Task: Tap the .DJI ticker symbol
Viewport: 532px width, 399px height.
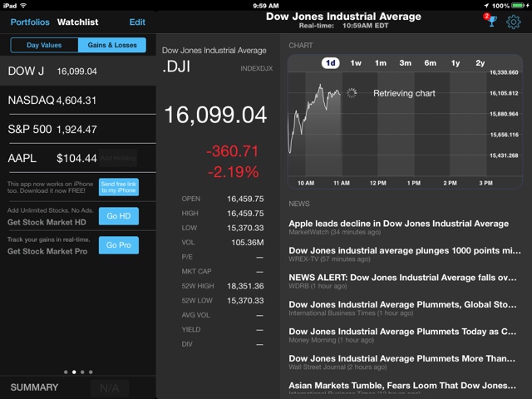Action: point(176,66)
